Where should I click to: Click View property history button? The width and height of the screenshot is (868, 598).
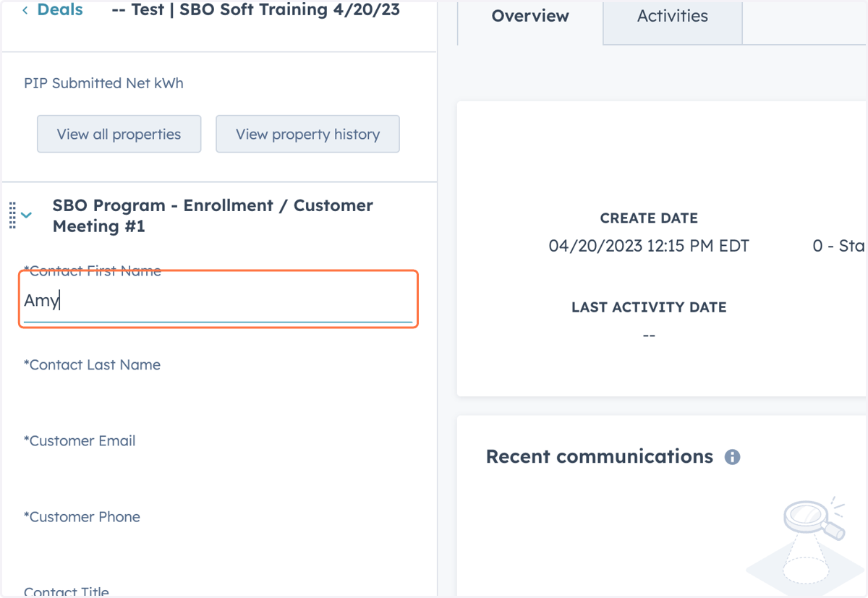click(307, 134)
